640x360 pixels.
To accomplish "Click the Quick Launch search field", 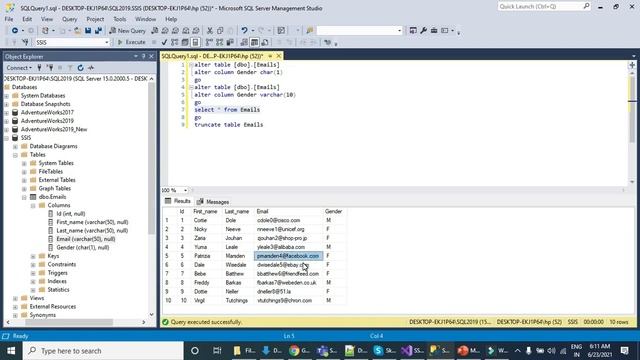I will pyautogui.click(x=544, y=7).
